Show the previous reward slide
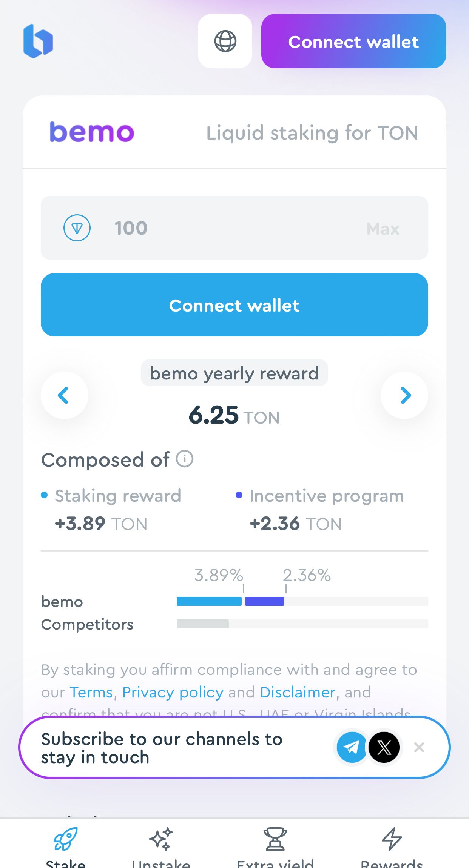This screenshot has width=469, height=868. pos(64,395)
